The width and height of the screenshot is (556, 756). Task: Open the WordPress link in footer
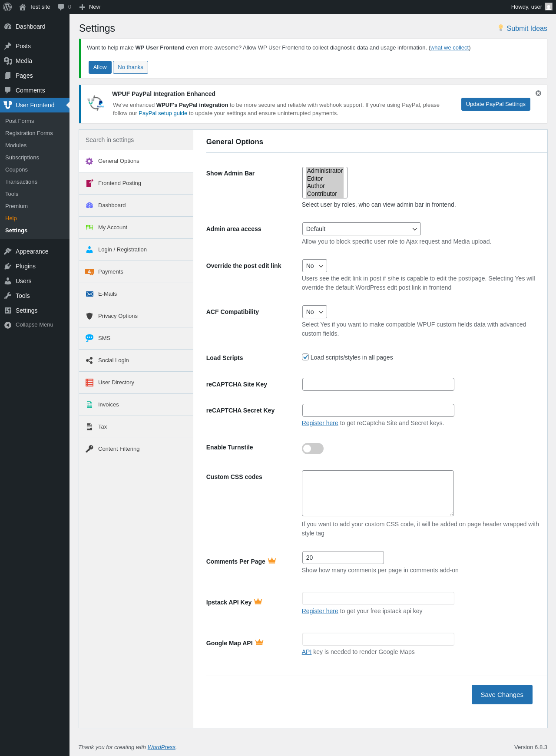[x=162, y=747]
